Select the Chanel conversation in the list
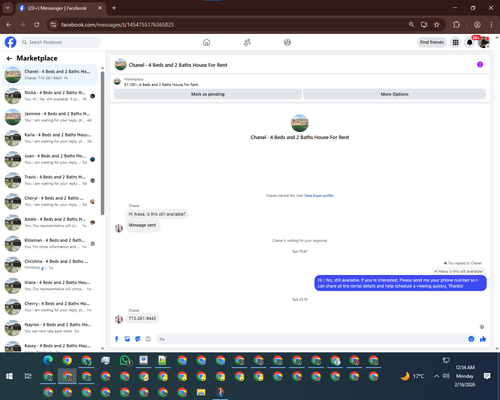Viewport: 500px width, 400px height. (50, 75)
